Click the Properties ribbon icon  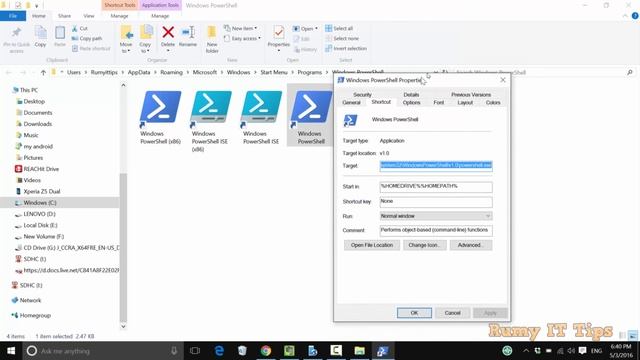point(279,33)
